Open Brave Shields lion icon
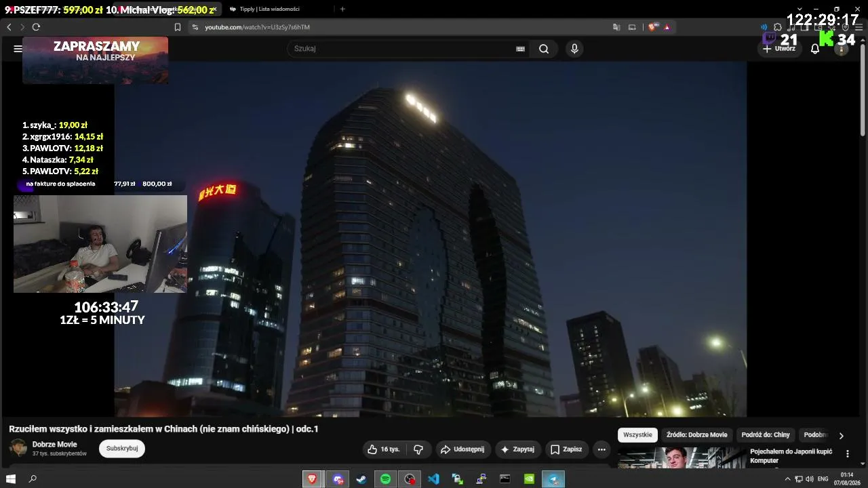The height and width of the screenshot is (488, 868). 652,27
